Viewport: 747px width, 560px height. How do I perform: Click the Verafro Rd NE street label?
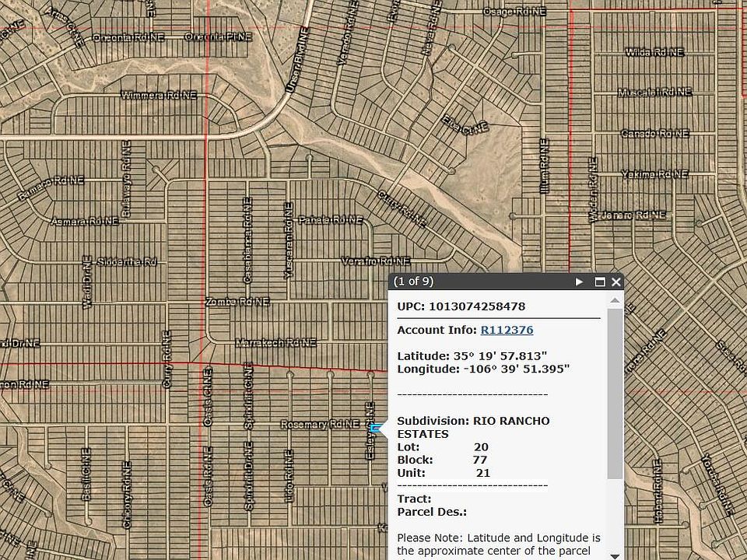pos(376,261)
